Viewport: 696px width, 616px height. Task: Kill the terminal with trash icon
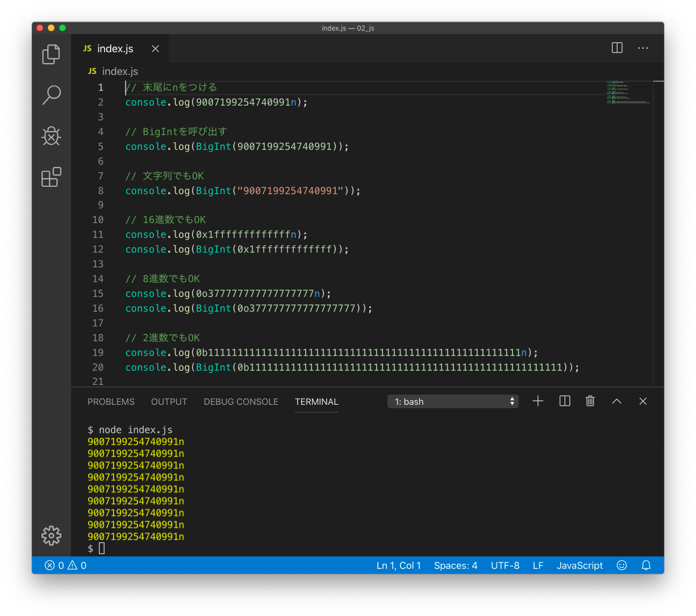pyautogui.click(x=590, y=401)
